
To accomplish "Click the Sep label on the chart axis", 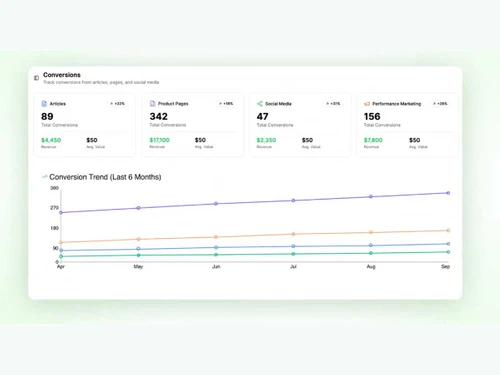I will [446, 267].
